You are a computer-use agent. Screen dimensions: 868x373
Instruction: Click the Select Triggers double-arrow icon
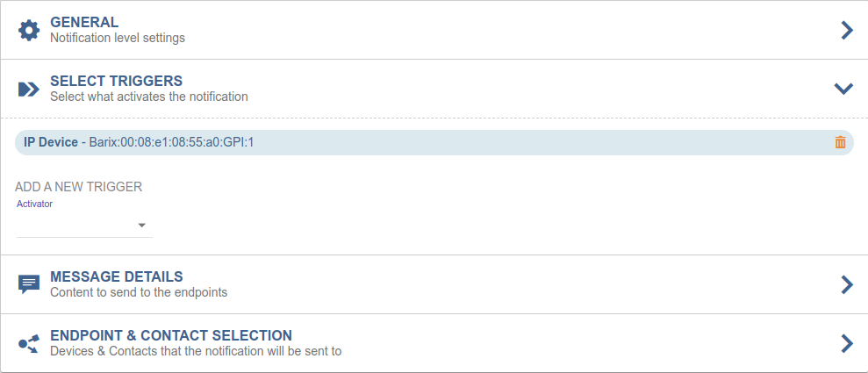29,89
